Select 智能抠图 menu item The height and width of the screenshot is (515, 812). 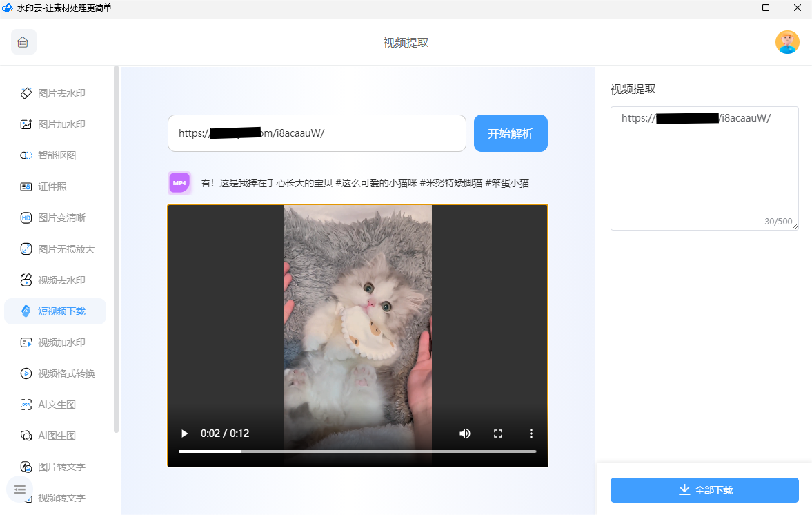(55, 155)
